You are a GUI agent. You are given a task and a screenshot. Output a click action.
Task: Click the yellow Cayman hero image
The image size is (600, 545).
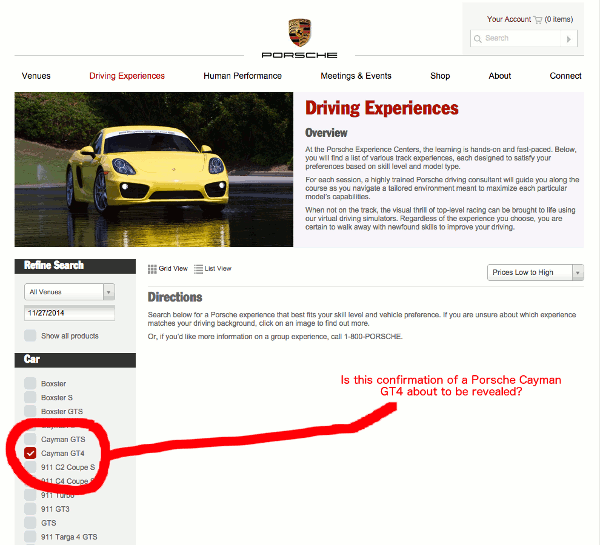point(154,169)
